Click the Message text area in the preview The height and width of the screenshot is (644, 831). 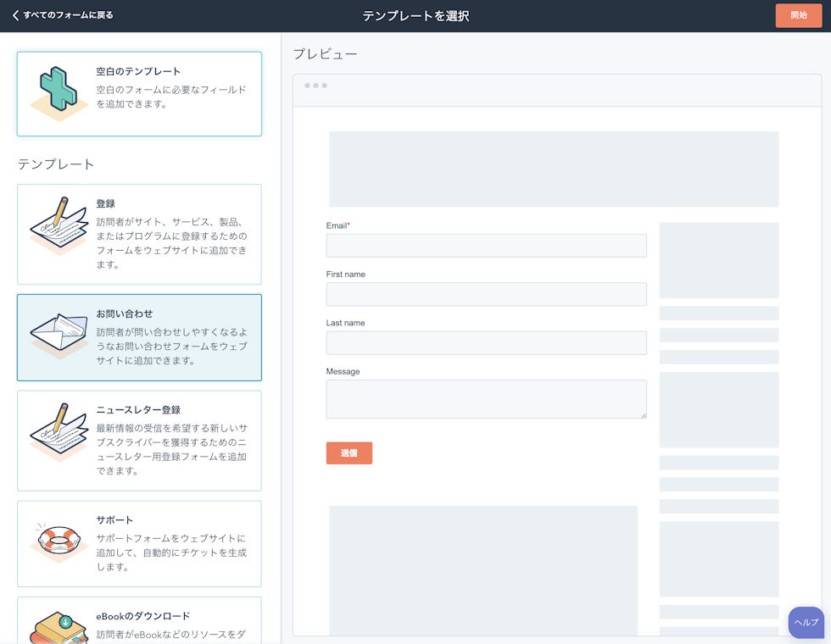[x=486, y=398]
